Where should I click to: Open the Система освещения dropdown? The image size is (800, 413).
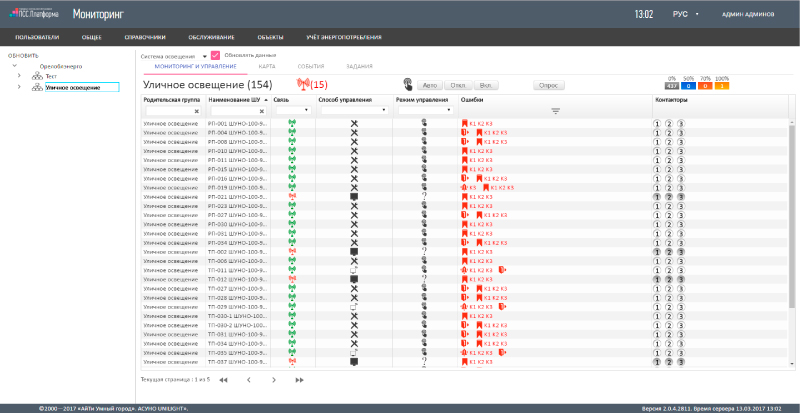[x=173, y=56]
